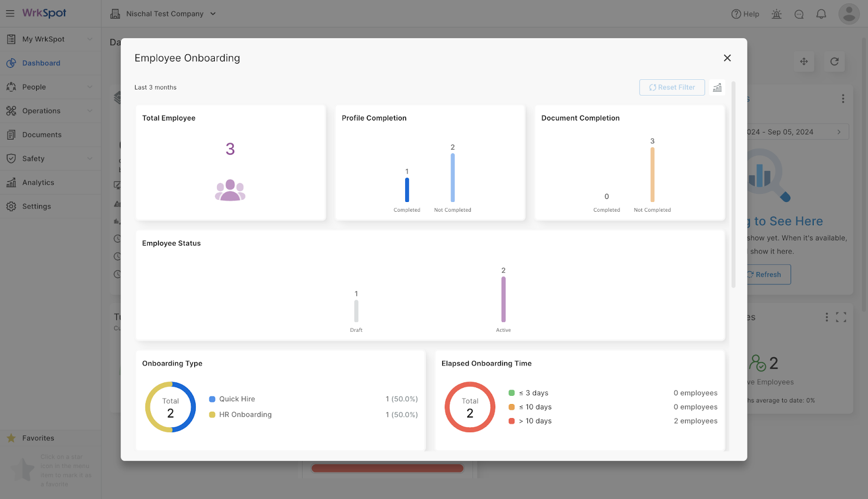Click the chat messages icon

click(799, 14)
